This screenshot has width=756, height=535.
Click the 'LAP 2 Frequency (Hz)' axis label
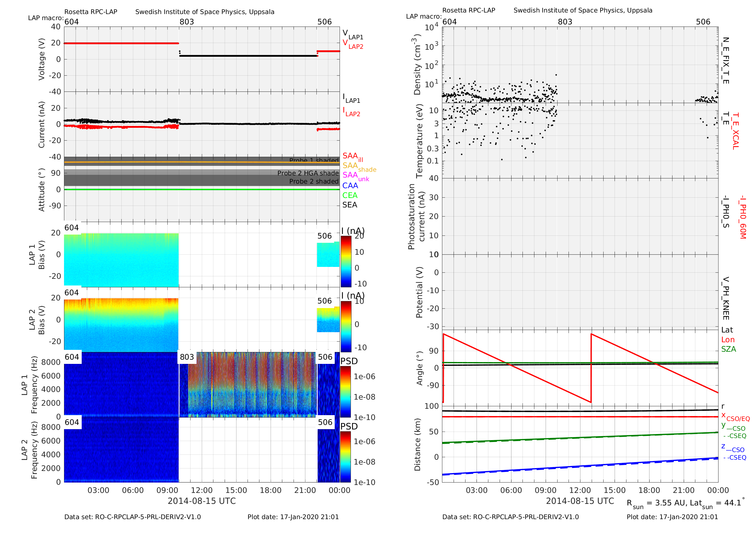(x=29, y=450)
